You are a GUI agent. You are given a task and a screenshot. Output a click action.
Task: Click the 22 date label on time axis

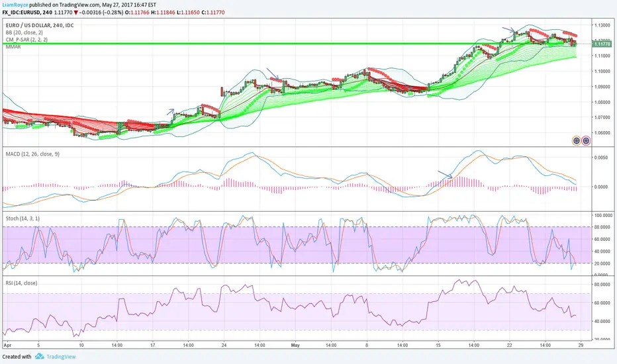[510, 345]
